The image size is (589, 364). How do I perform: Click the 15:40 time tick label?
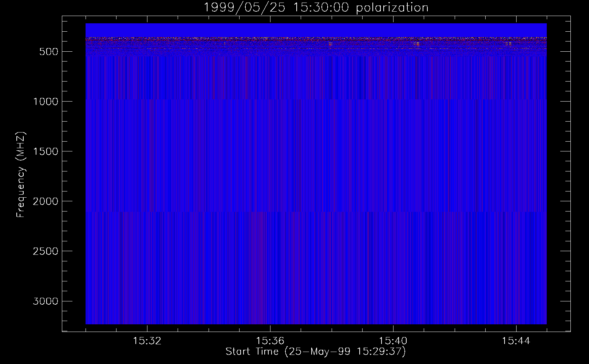[393, 341]
